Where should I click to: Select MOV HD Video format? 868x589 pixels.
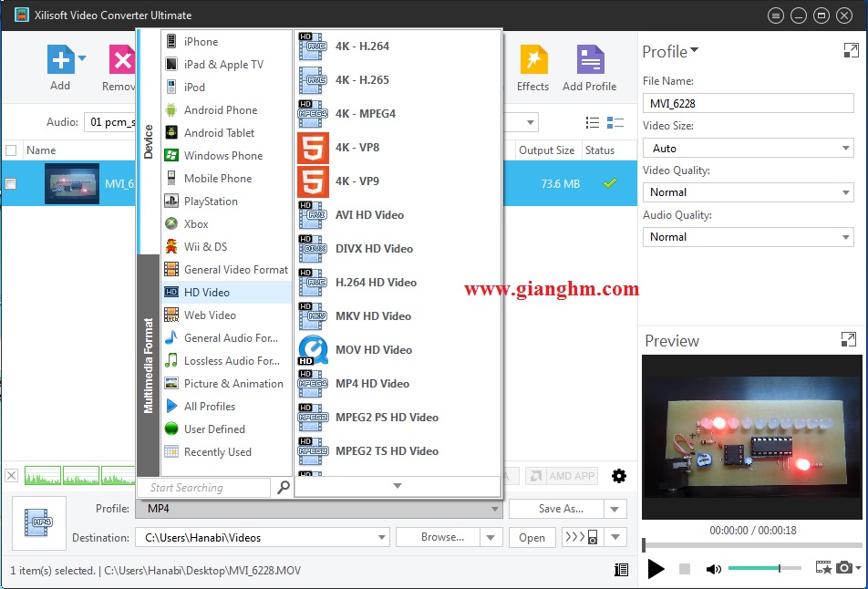point(398,350)
